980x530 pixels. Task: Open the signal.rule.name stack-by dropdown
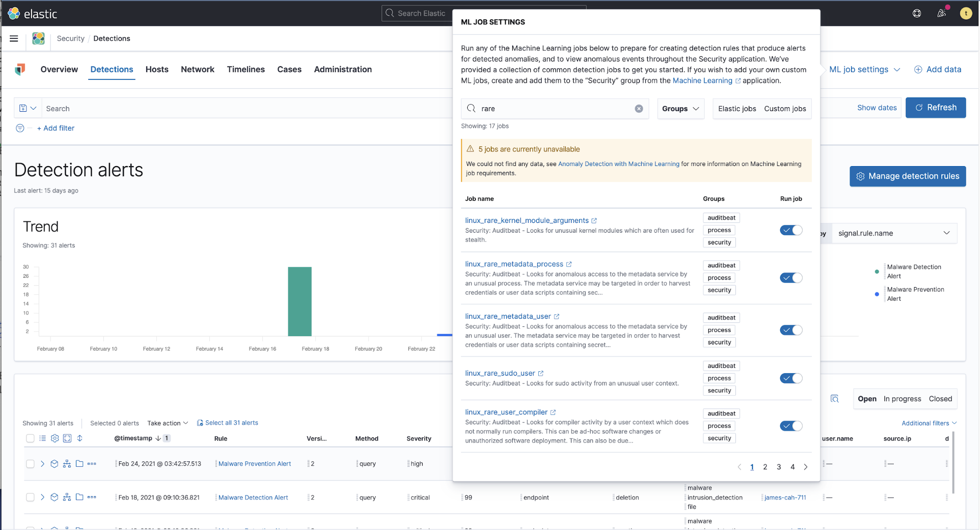[894, 233]
